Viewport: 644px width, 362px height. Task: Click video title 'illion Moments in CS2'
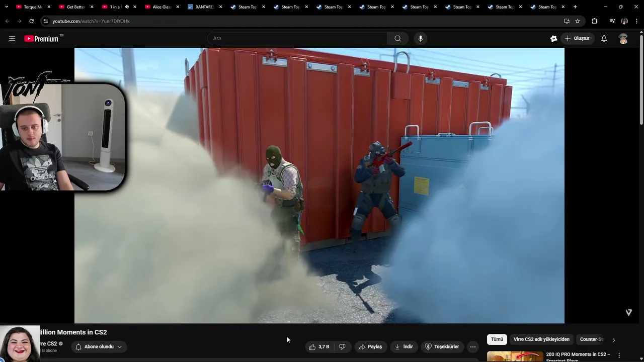[x=73, y=332]
